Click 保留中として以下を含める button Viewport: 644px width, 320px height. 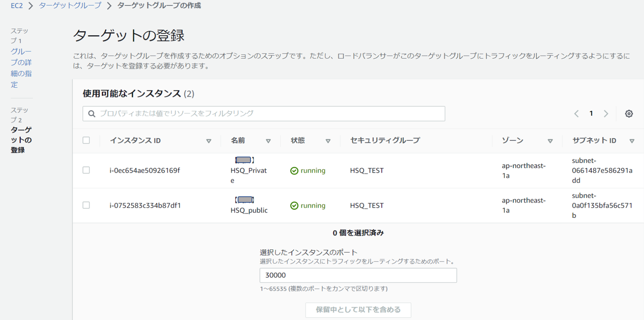(x=358, y=310)
